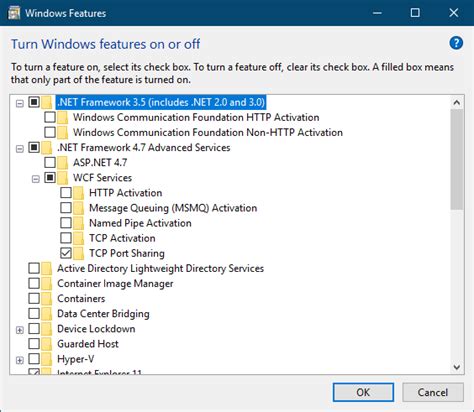Click folder icon next to Guarded Host

(46, 344)
